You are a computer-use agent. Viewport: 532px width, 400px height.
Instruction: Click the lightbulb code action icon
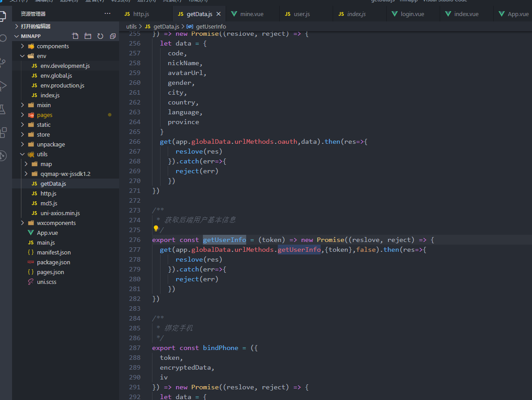tap(156, 229)
